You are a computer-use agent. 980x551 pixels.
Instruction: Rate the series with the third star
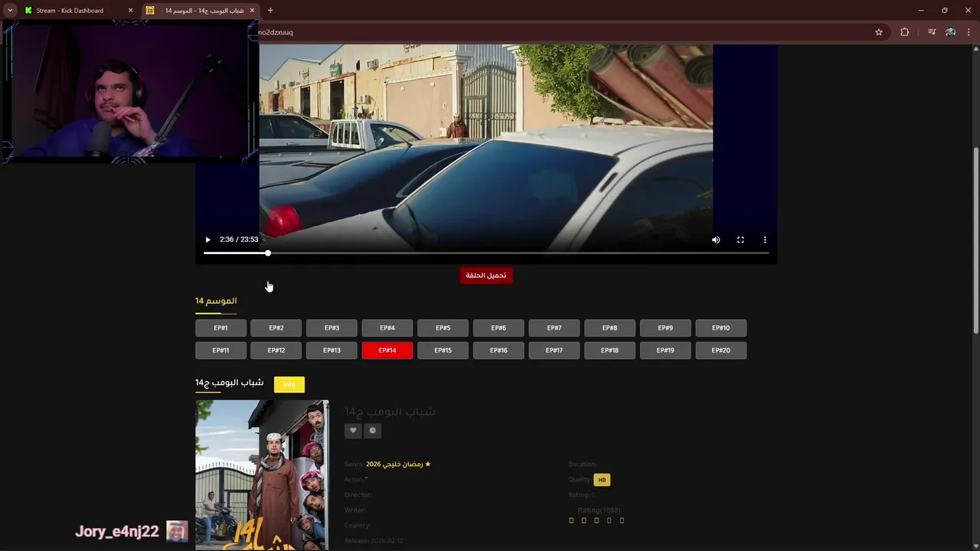point(596,520)
